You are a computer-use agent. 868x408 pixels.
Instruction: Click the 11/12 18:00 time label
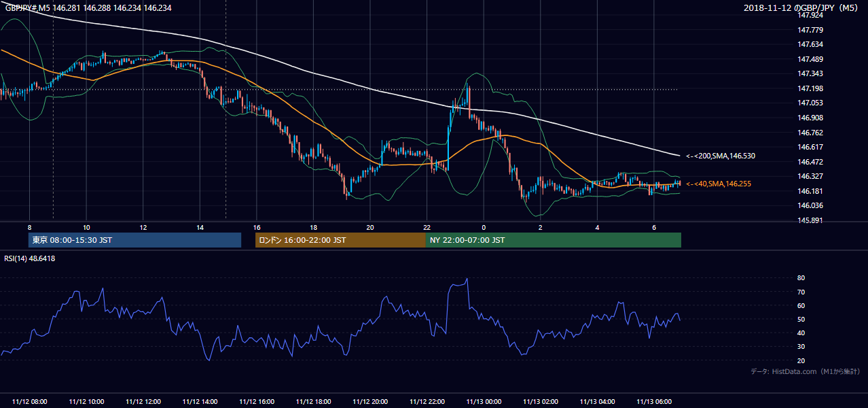click(314, 402)
